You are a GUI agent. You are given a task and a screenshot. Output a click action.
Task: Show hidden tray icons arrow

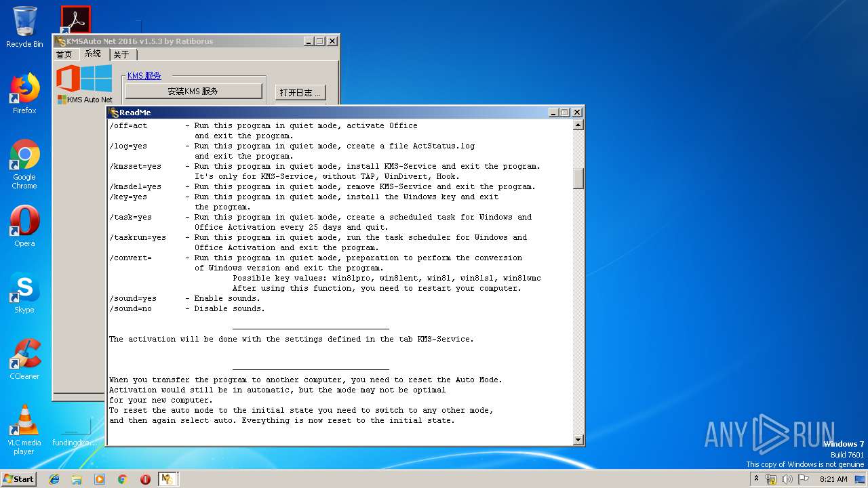[757, 479]
